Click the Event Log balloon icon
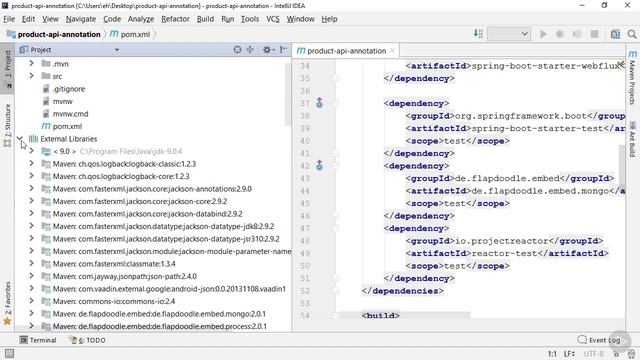 (582, 340)
